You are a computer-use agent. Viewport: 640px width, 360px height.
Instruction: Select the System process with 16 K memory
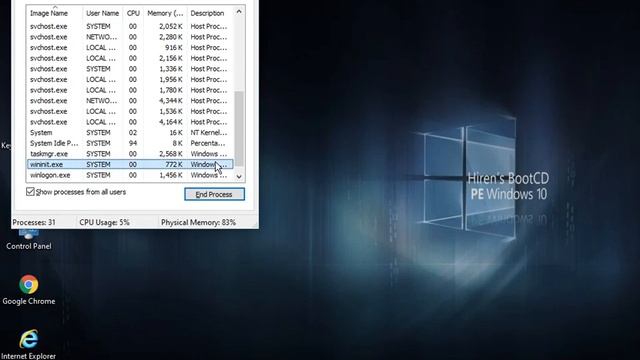point(130,133)
